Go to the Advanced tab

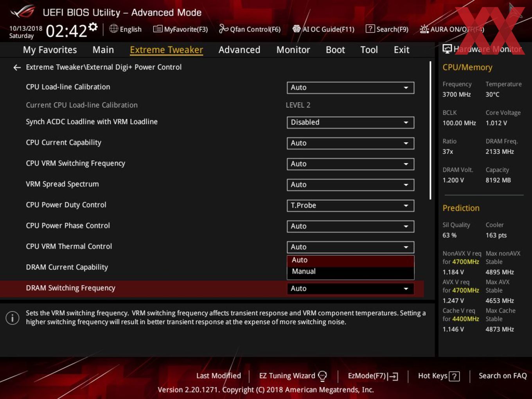[239, 50]
